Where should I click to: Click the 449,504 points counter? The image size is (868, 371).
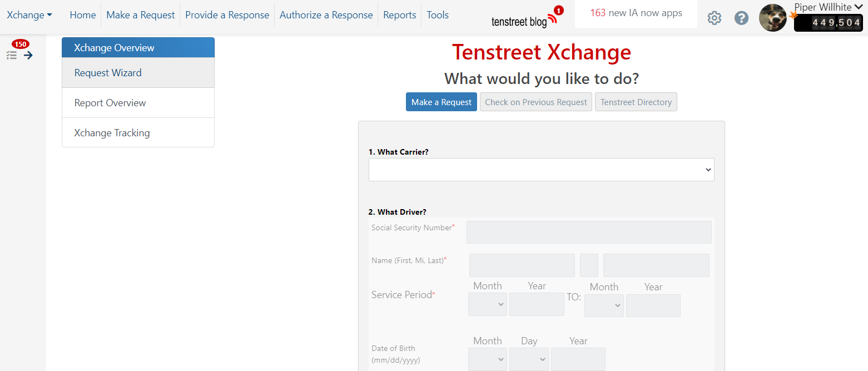pyautogui.click(x=829, y=22)
